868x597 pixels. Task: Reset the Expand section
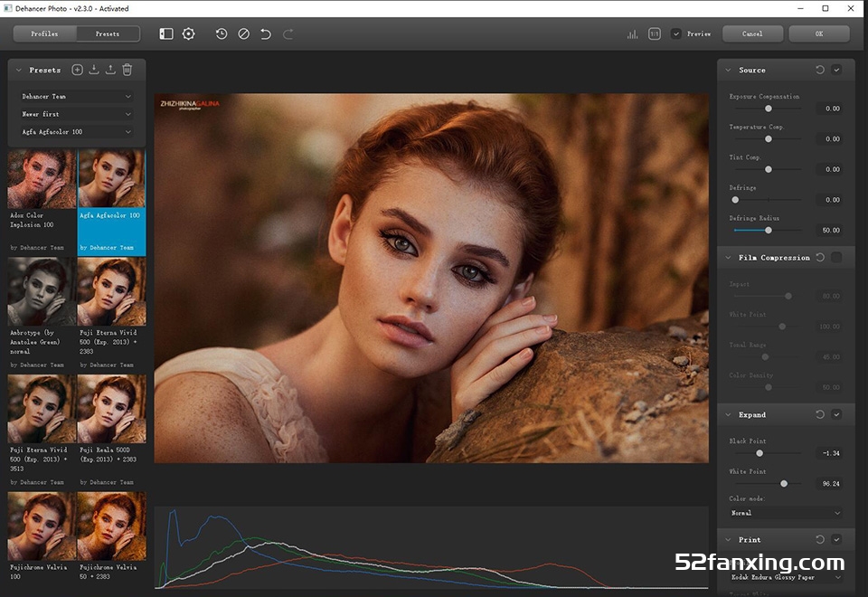[820, 414]
